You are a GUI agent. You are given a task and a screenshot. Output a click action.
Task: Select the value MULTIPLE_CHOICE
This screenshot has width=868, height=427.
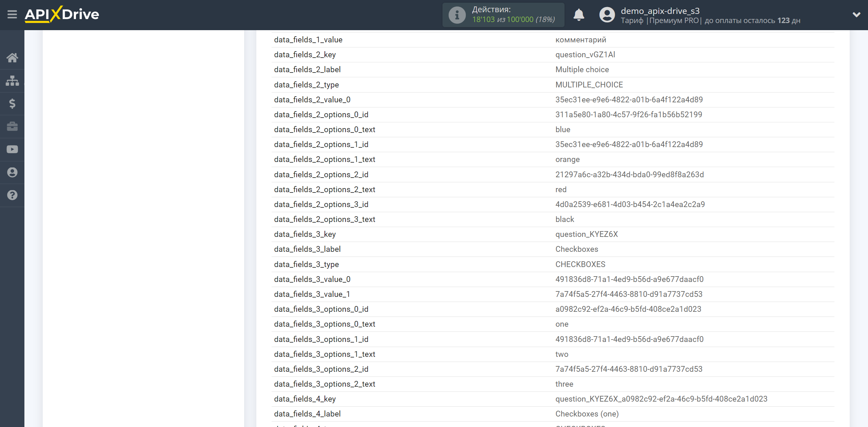(589, 85)
